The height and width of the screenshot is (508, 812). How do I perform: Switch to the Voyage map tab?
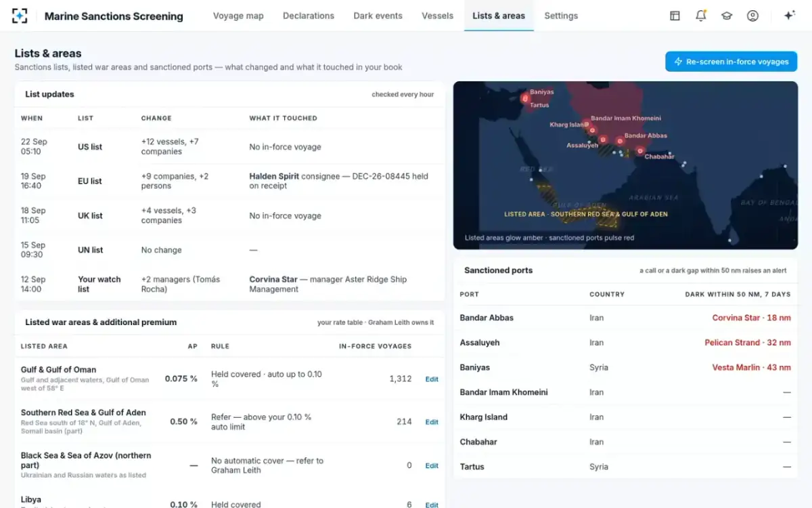(238, 16)
